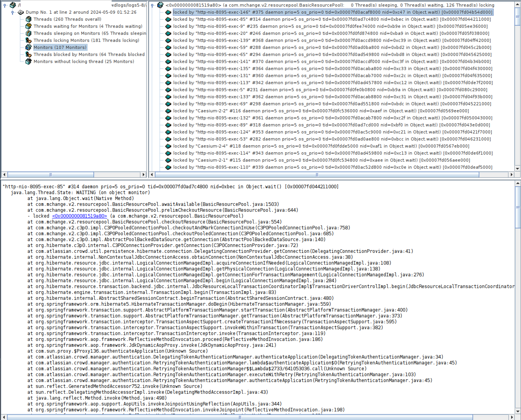The width and height of the screenshot is (521, 420).
Task: Select Monitors (107 Monitors) tree item
Action: pyautogui.click(x=60, y=47)
